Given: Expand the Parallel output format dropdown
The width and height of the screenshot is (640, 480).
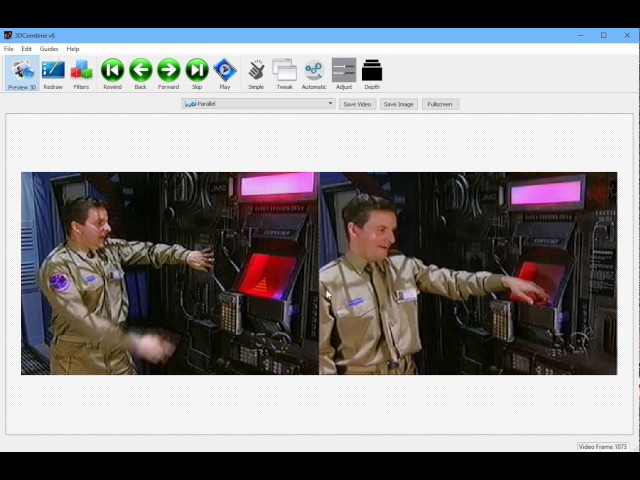Looking at the screenshot, I should coord(259,104).
